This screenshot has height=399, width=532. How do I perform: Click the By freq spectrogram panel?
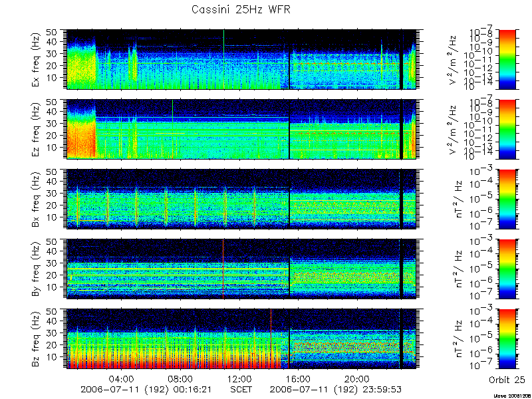pyautogui.click(x=241, y=269)
